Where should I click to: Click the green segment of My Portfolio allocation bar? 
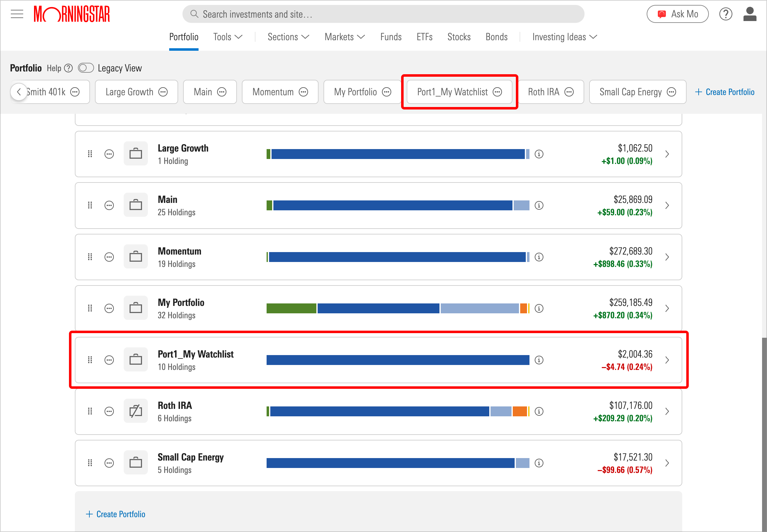pyautogui.click(x=291, y=308)
